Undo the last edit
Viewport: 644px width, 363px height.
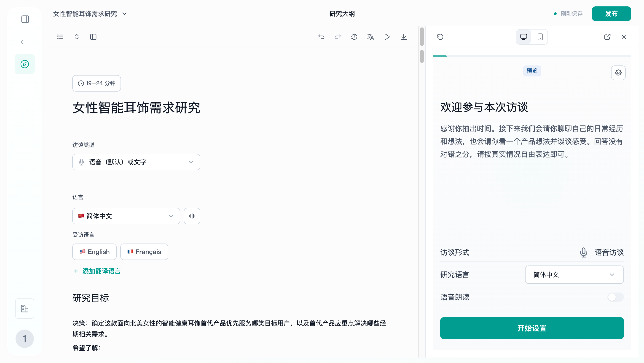click(x=321, y=37)
